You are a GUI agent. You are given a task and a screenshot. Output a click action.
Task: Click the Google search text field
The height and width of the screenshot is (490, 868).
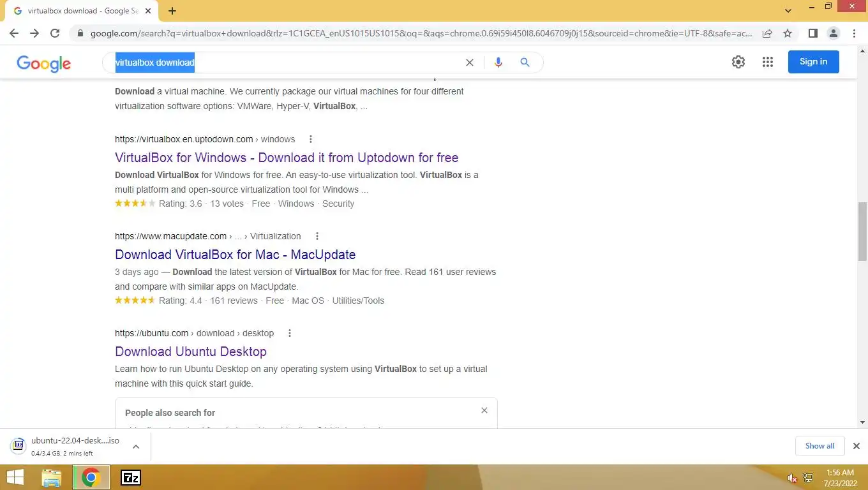click(287, 63)
